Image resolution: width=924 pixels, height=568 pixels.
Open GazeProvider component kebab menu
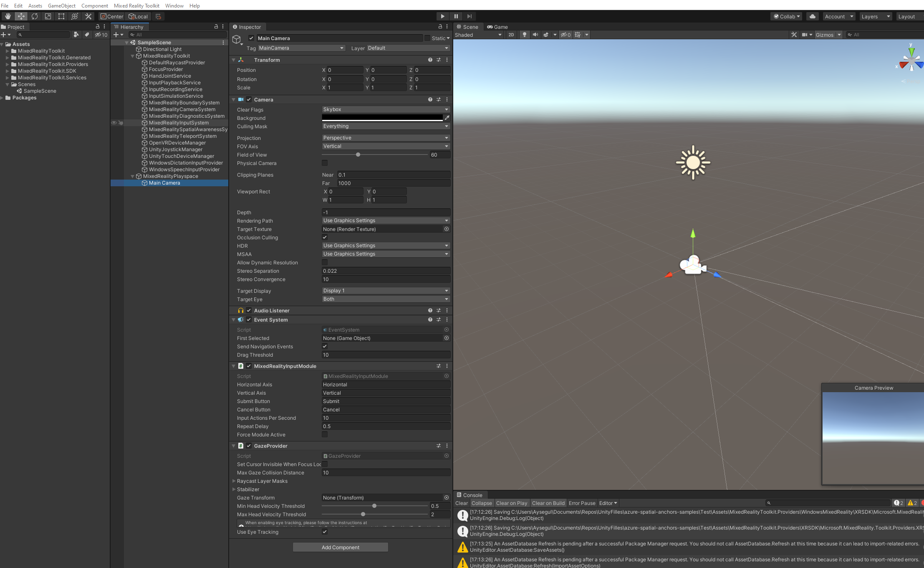pos(447,446)
